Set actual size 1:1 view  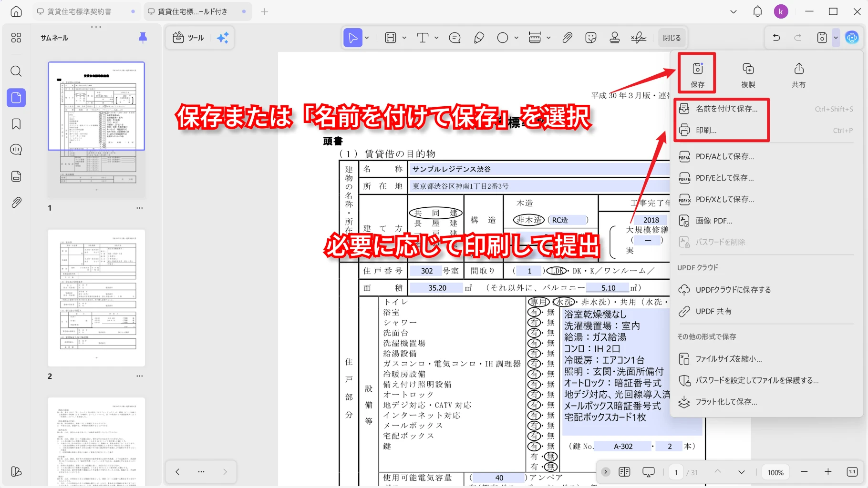click(x=852, y=472)
